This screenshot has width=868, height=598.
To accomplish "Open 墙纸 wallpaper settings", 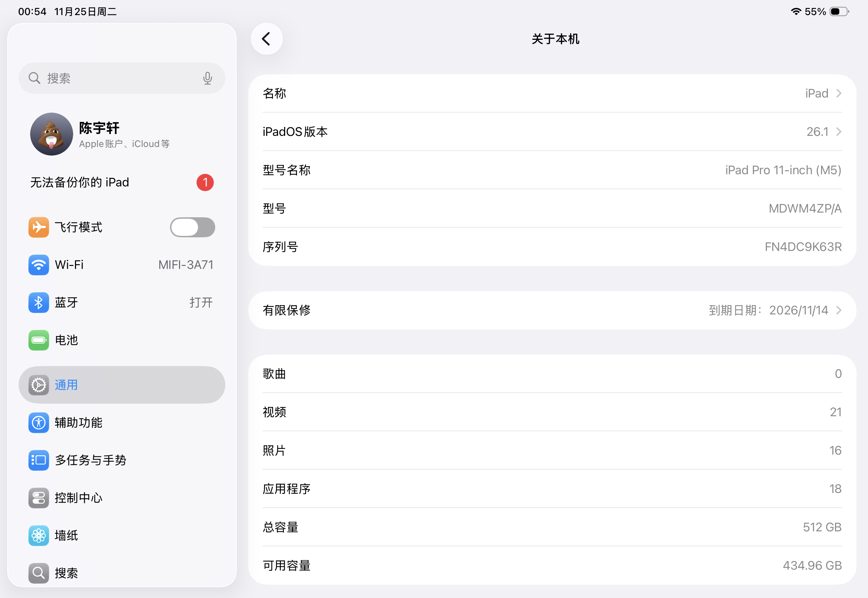I will pos(121,535).
